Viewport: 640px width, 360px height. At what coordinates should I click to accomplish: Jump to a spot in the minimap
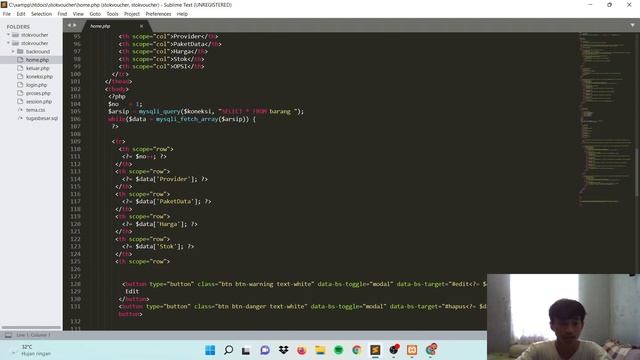tap(606, 118)
